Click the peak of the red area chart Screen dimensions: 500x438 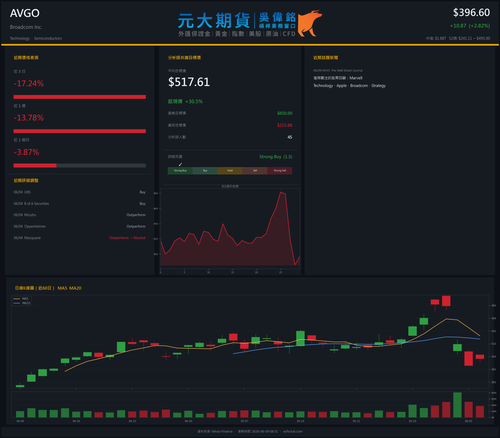[281, 192]
